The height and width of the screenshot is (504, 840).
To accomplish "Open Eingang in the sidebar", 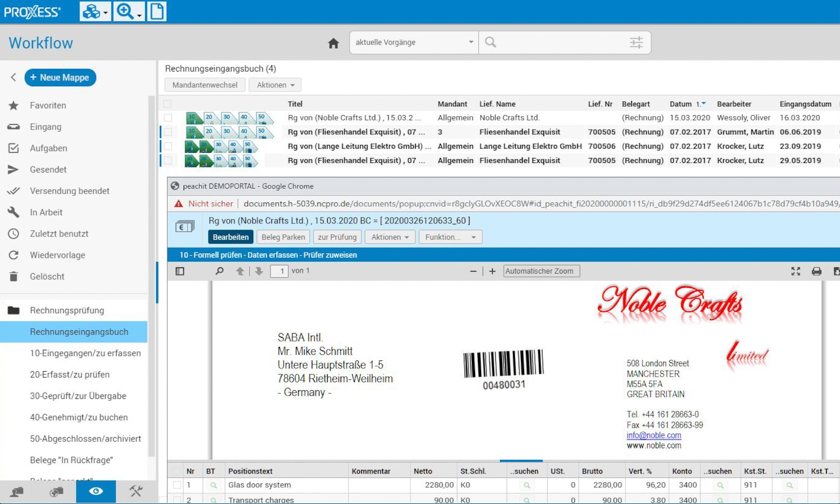I will tap(46, 127).
